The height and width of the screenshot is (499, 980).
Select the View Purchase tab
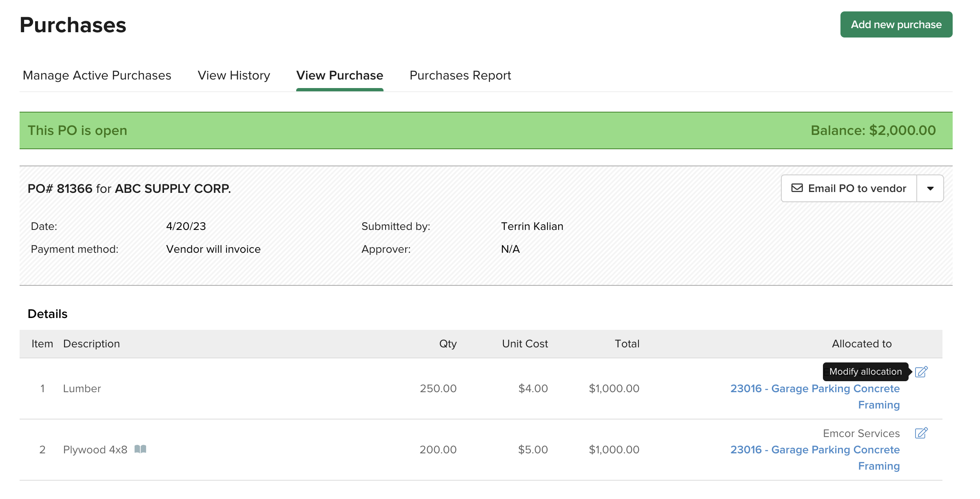click(339, 75)
